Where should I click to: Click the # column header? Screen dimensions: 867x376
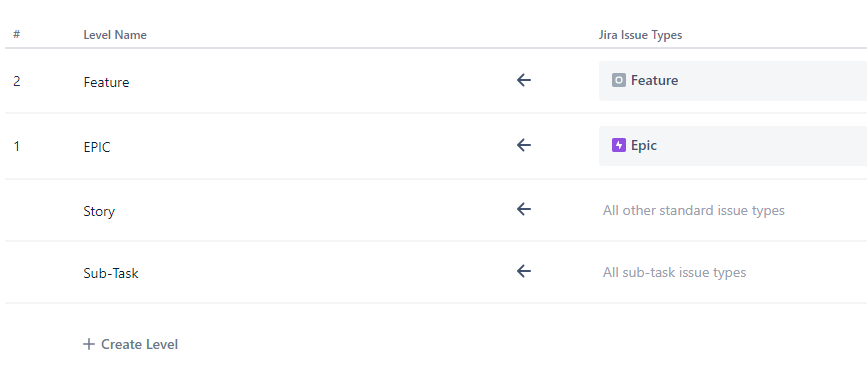17,34
